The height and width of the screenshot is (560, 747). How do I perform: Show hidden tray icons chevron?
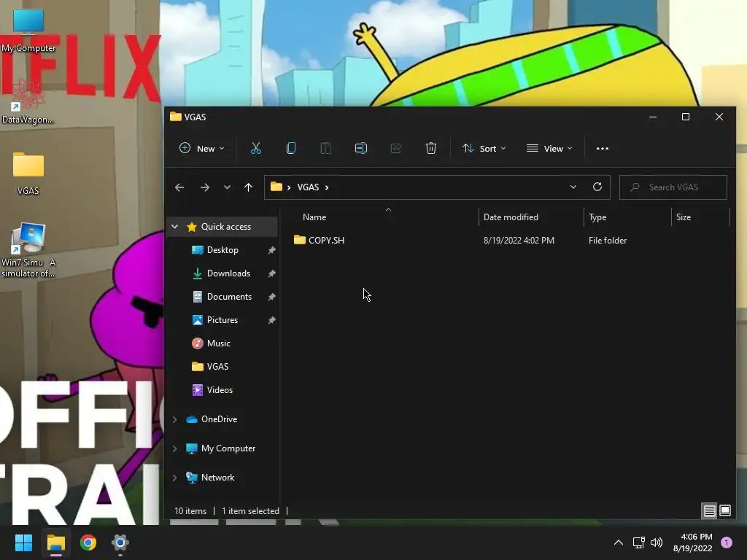619,542
